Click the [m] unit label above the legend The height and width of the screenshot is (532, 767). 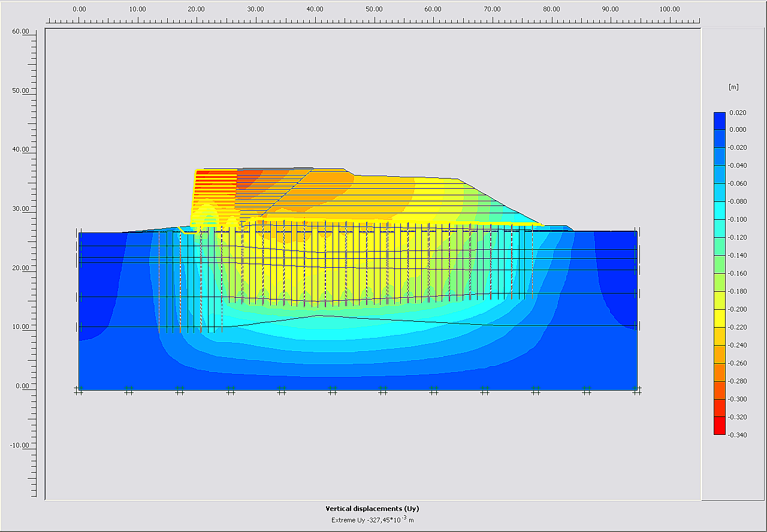point(733,87)
